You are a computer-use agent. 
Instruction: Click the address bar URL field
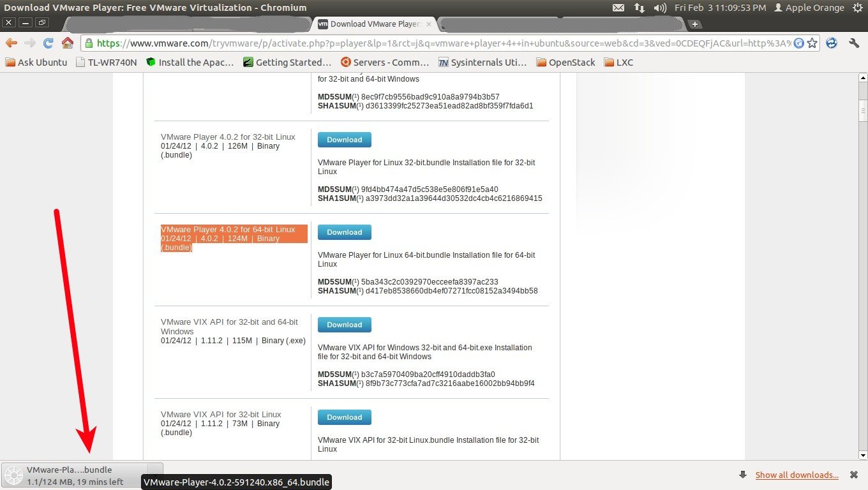444,43
